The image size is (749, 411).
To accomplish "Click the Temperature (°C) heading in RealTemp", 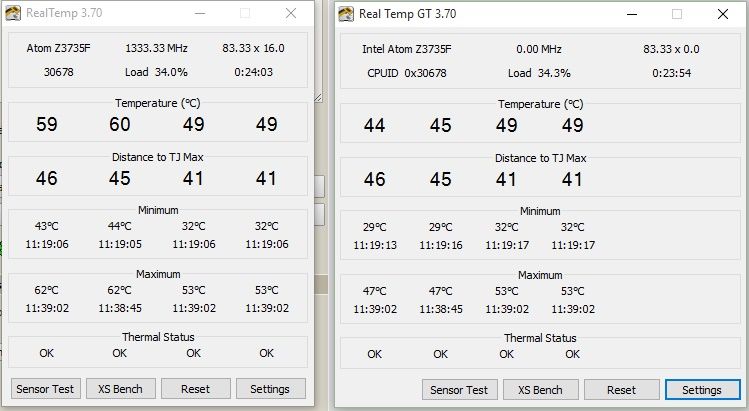I will click(158, 103).
